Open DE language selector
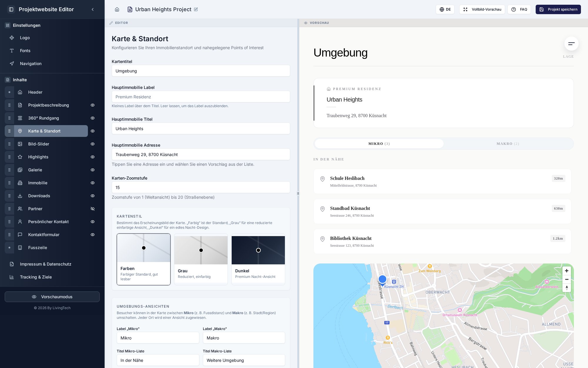Image resolution: width=588 pixels, height=368 pixels. pyautogui.click(x=445, y=9)
